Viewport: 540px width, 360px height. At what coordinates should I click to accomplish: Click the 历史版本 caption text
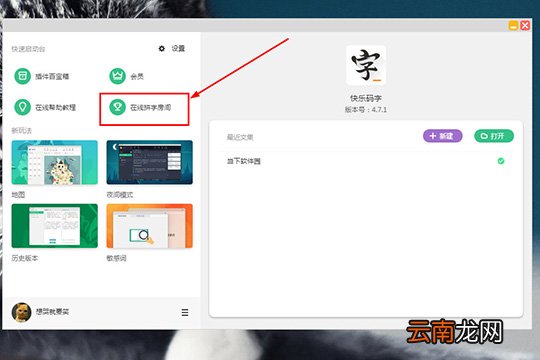pyautogui.click(x=25, y=258)
